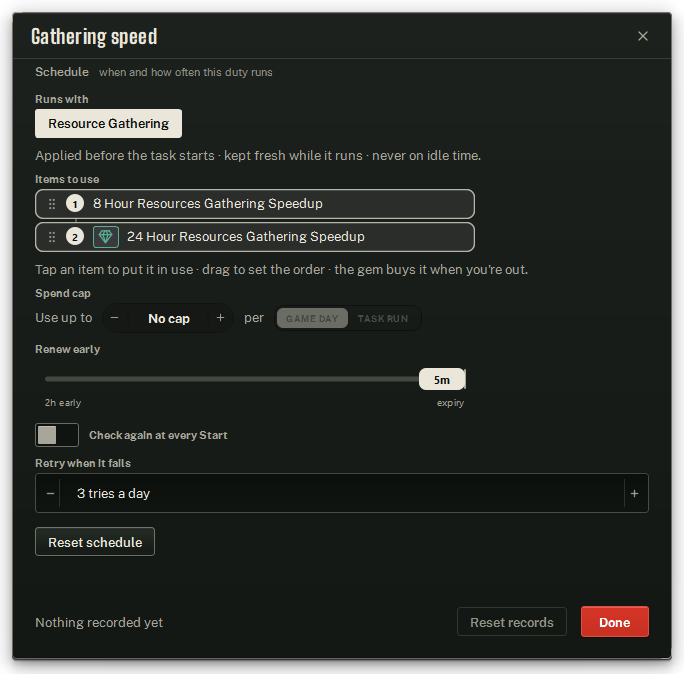Viewport: 684px width, 674px height.
Task: Increase the spend cap with plus
Action: click(x=220, y=318)
